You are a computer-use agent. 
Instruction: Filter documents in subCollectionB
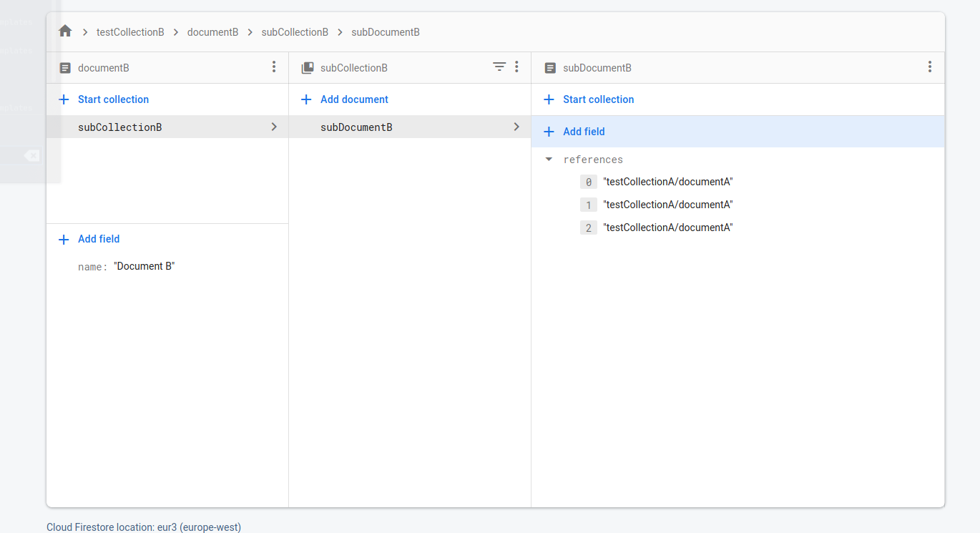[499, 67]
